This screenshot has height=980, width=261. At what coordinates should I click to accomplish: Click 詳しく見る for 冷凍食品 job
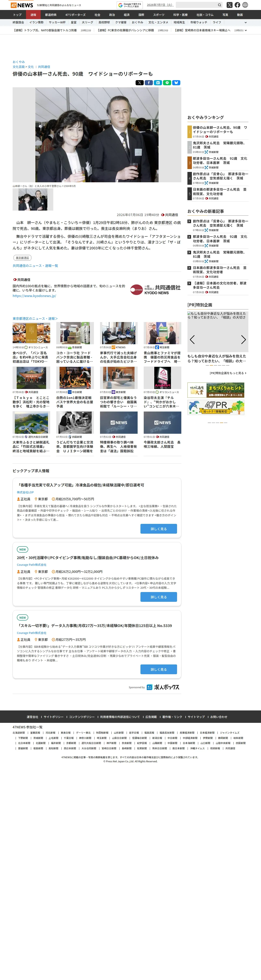[158, 529]
